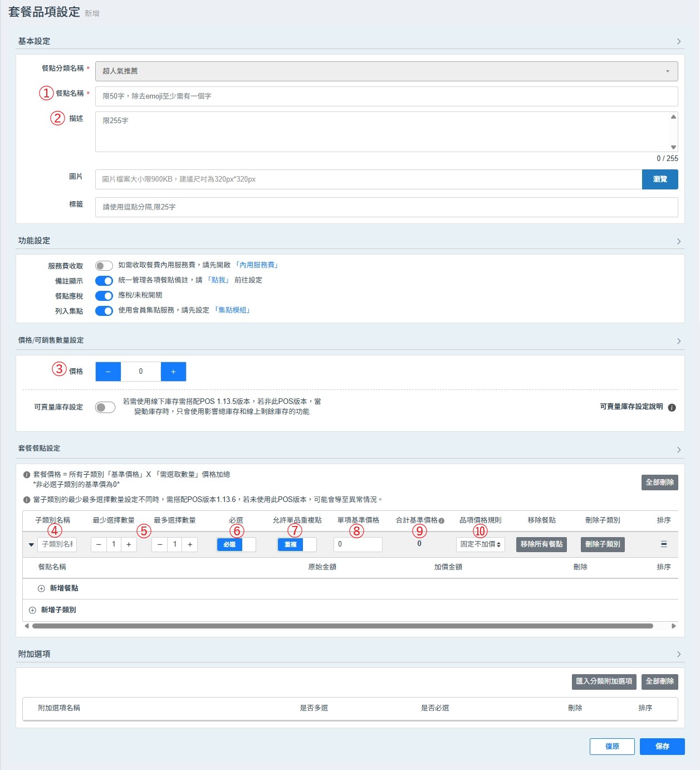Turn off the 備註顯示 toggle
The height and width of the screenshot is (770, 700).
104,281
